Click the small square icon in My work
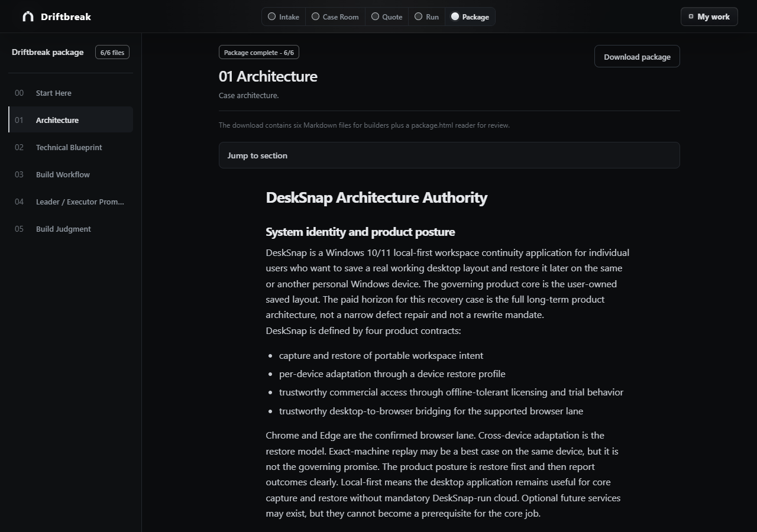Image resolution: width=757 pixels, height=532 pixels. pos(691,17)
